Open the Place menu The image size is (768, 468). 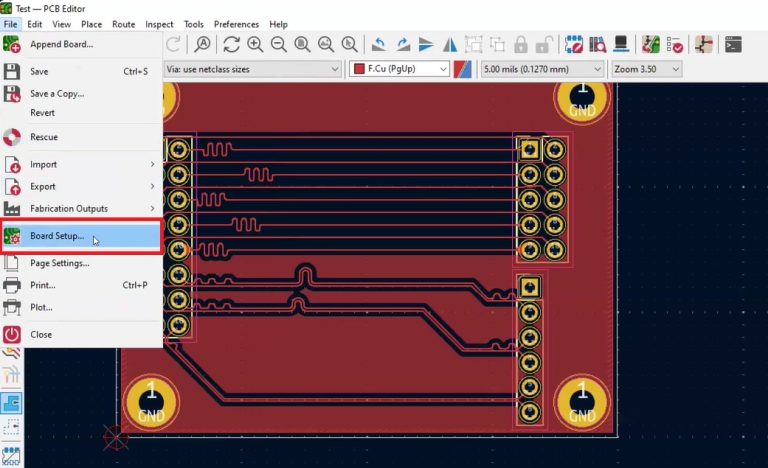(92, 24)
